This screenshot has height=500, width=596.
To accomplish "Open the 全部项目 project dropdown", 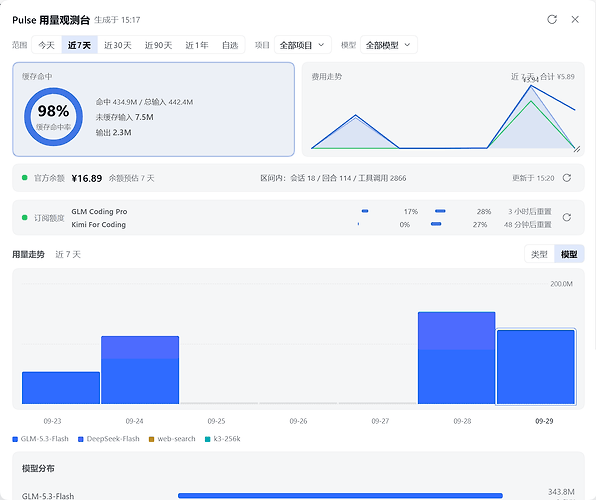I will click(303, 45).
